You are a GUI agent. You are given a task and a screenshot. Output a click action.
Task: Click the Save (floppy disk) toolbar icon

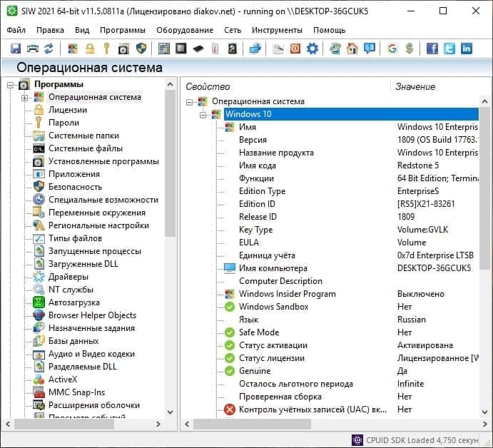16,49
